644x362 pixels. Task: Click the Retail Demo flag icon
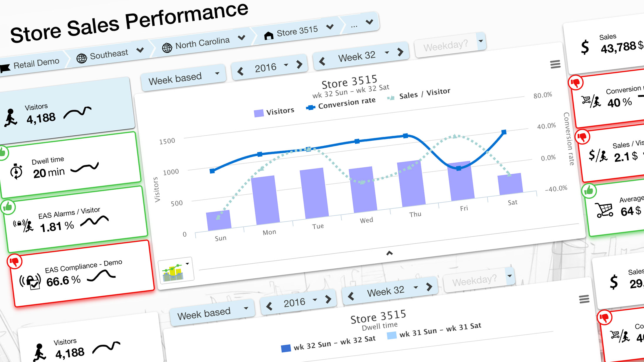click(x=5, y=68)
